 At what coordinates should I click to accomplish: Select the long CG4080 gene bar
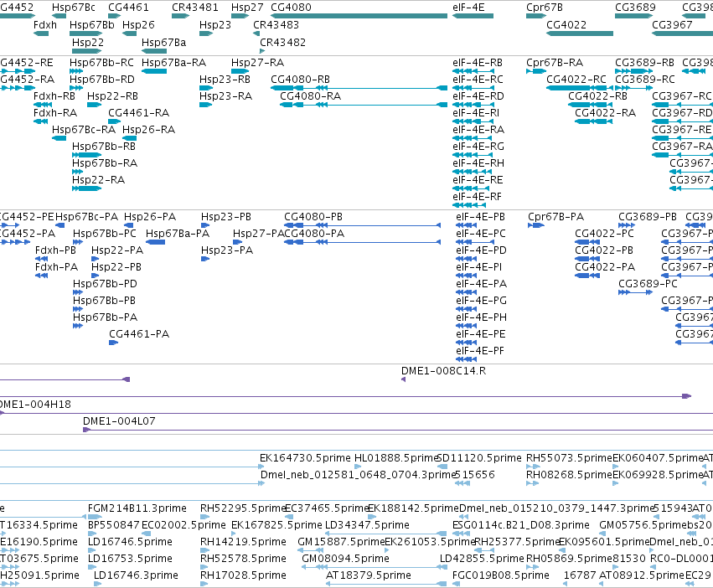tap(359, 16)
